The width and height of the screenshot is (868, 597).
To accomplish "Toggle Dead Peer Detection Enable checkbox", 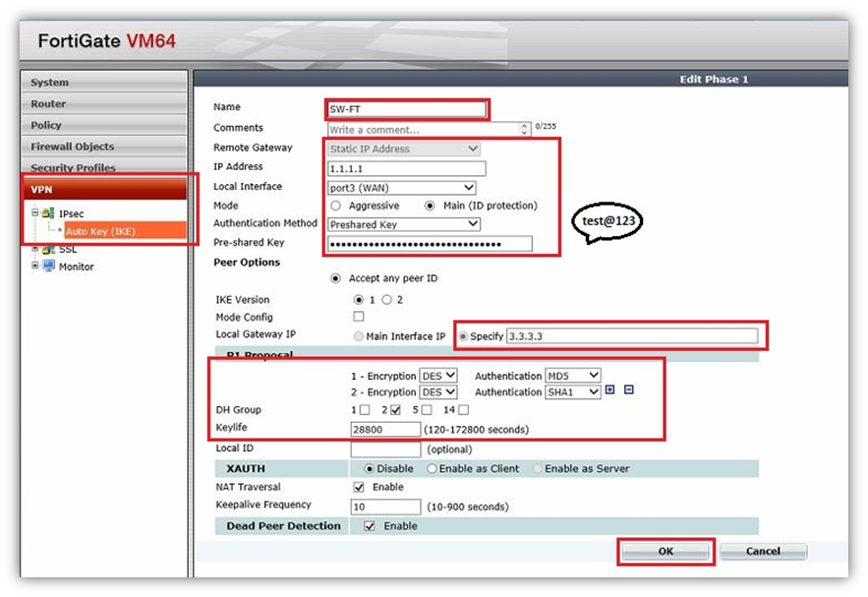I will click(x=370, y=525).
